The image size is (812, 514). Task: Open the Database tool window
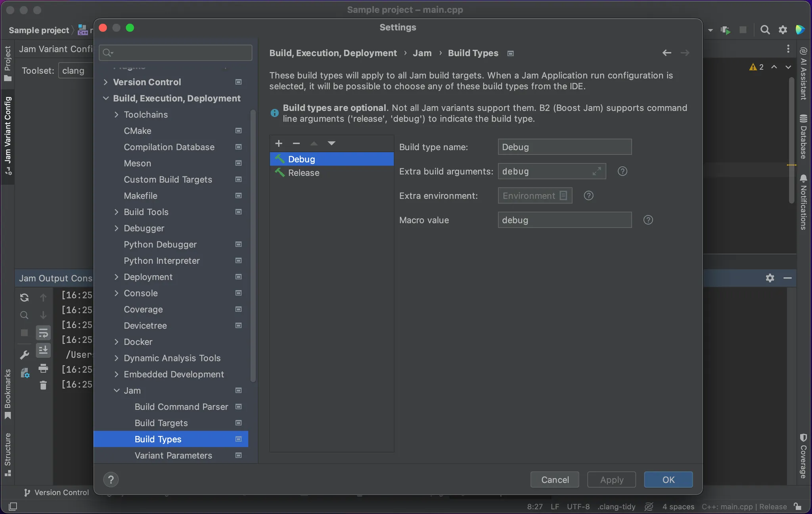804,137
